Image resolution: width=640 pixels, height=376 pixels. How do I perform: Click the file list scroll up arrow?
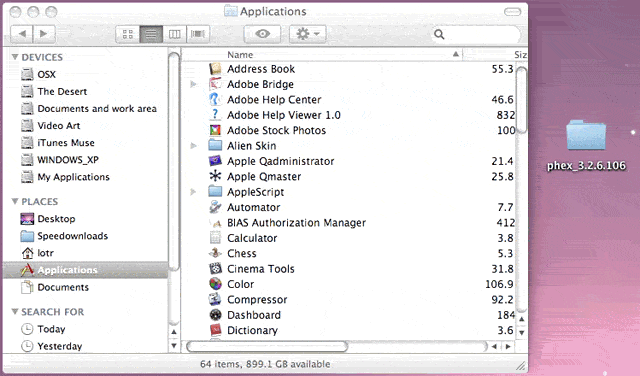coord(521,319)
